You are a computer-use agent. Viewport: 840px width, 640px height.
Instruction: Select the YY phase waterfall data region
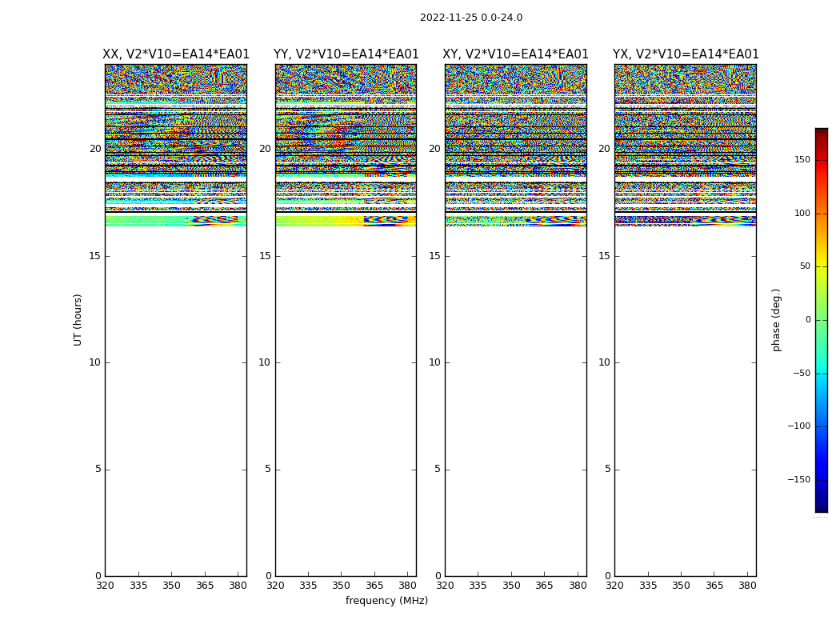tap(346, 320)
